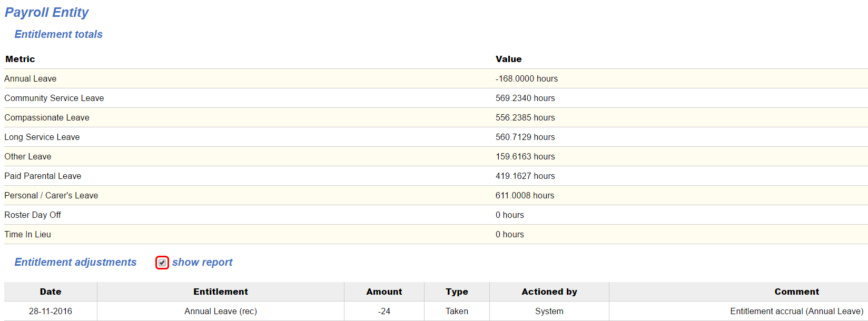Click the 159.6163 hours value

[x=525, y=156]
